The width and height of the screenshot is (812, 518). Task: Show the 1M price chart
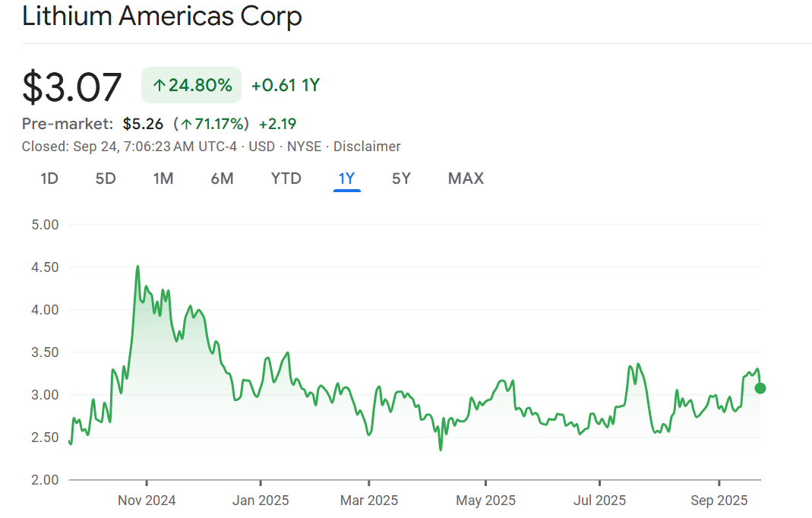pos(163,178)
